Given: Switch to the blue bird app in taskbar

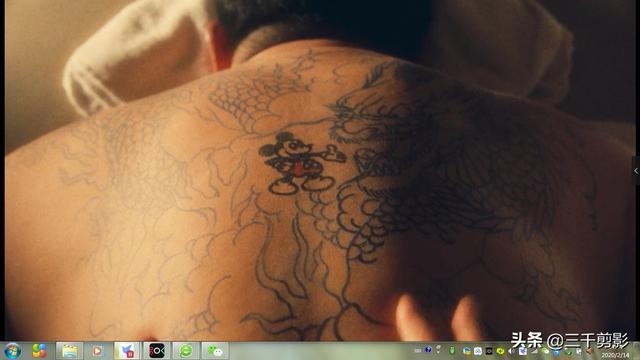Looking at the screenshot, I should point(127,351).
